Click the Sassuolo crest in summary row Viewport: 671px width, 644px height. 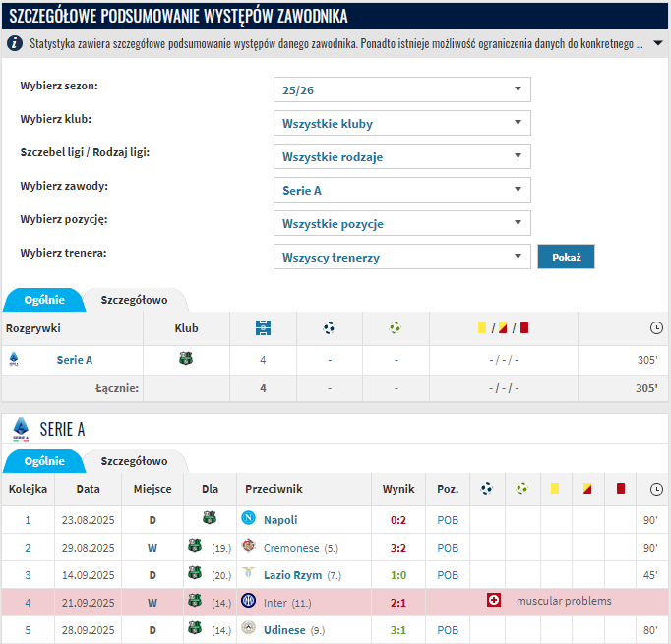(186, 360)
